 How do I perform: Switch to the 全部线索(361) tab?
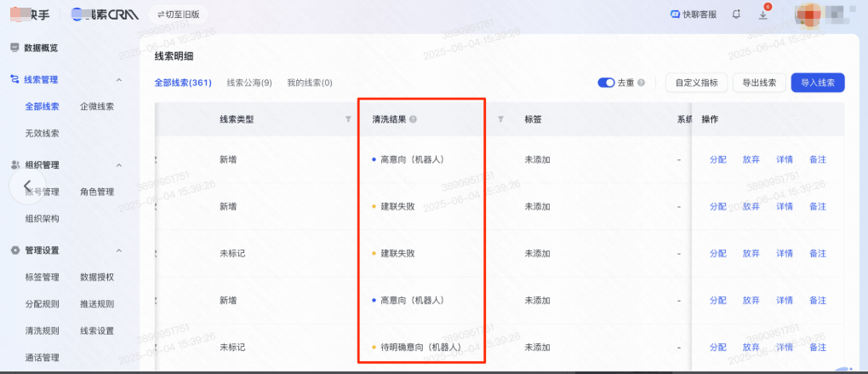click(183, 83)
